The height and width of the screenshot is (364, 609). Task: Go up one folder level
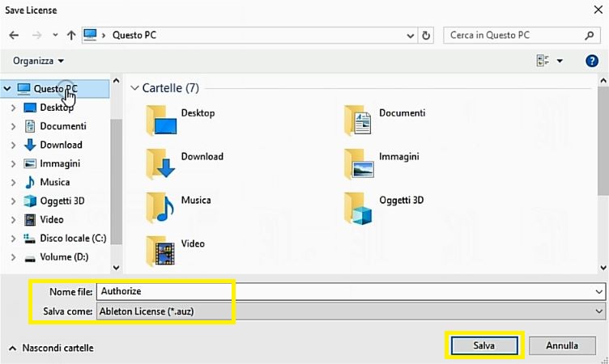tap(71, 36)
